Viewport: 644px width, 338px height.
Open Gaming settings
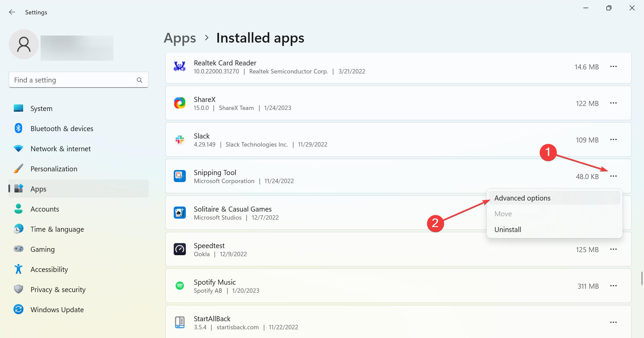[78, 249]
